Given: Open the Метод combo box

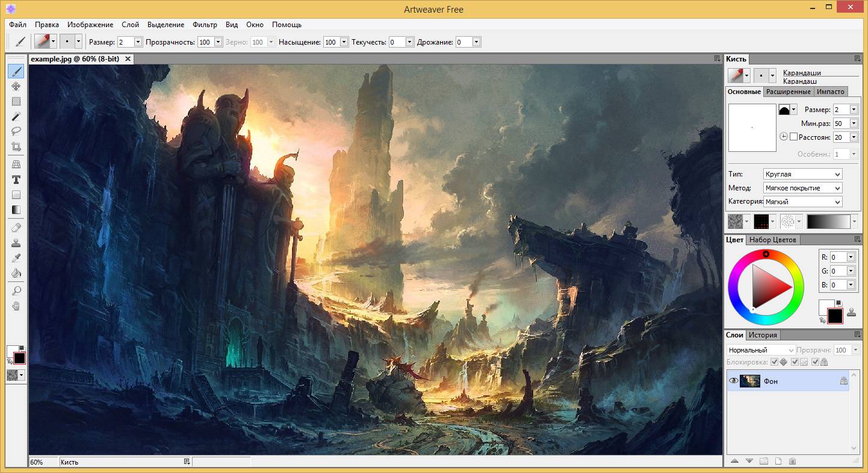Looking at the screenshot, I should click(802, 188).
